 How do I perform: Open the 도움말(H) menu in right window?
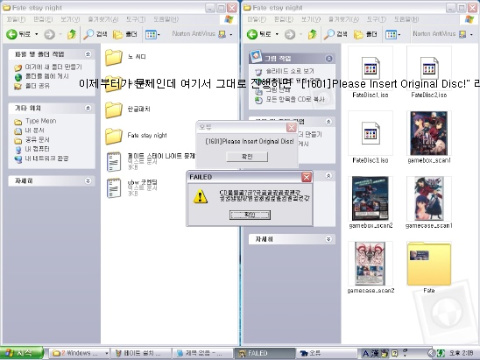[407, 19]
